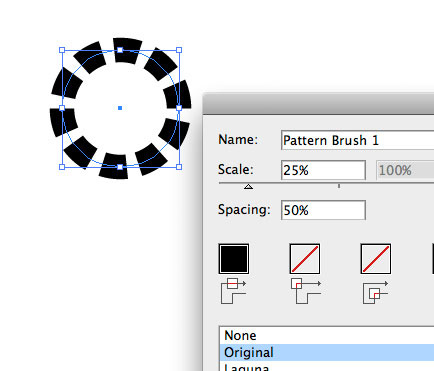Select Original in the pattern list
The image size is (434, 371).
point(327,352)
